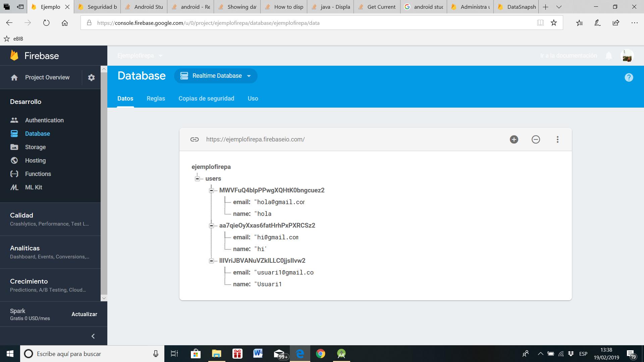Open the Firebase help question mark
This screenshot has height=362, width=644.
tap(629, 77)
